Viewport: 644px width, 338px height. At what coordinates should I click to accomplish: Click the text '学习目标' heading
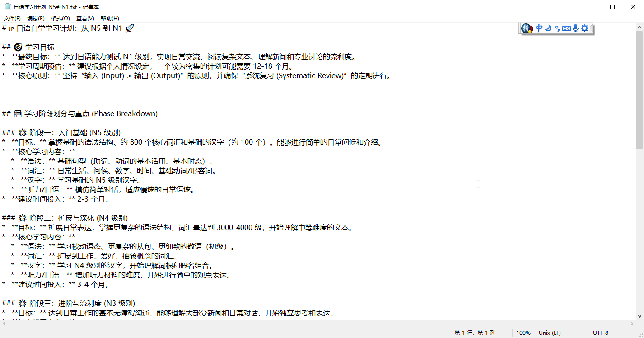tap(40, 47)
